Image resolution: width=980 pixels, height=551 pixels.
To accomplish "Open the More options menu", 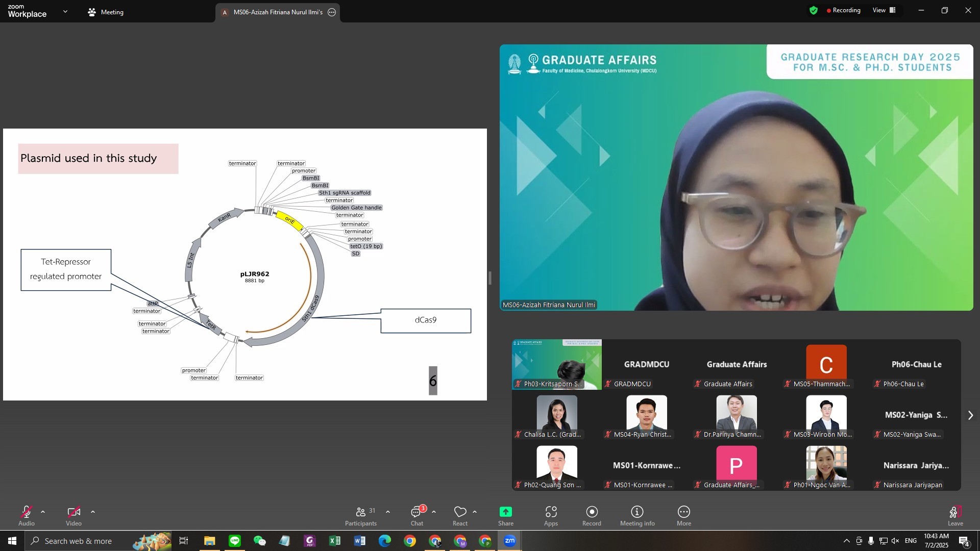I will 683,515.
